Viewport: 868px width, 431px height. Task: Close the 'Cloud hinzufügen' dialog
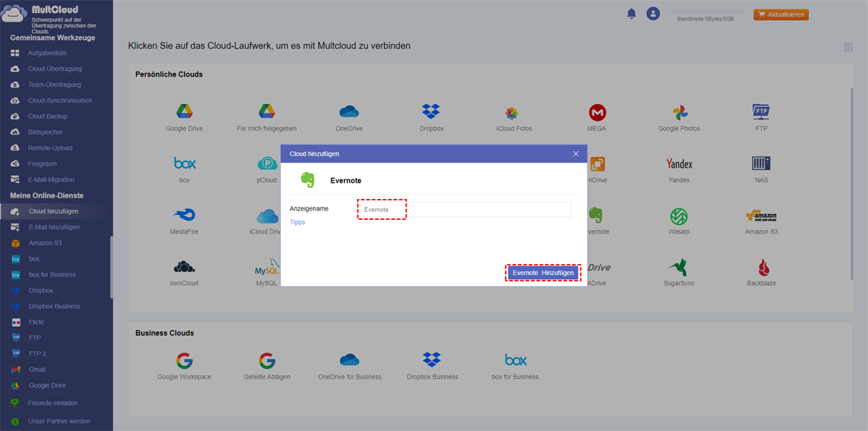pos(576,154)
